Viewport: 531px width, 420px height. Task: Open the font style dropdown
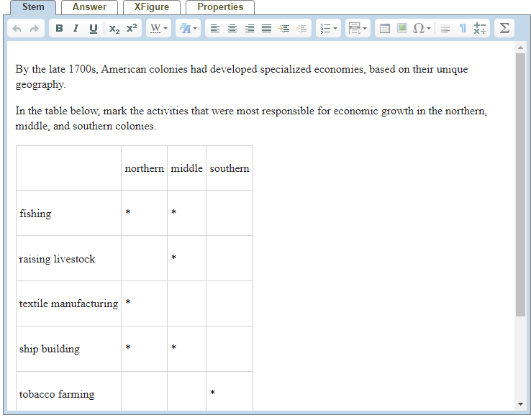point(188,29)
